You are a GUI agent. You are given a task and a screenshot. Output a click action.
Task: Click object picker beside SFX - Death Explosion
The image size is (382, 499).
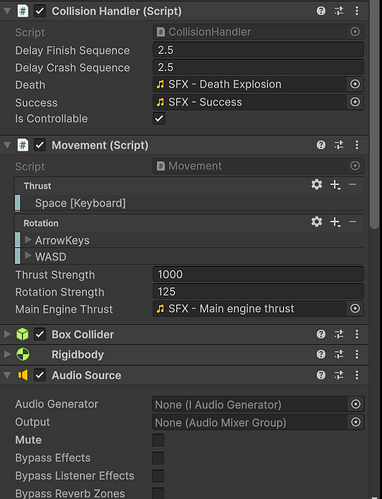355,84
